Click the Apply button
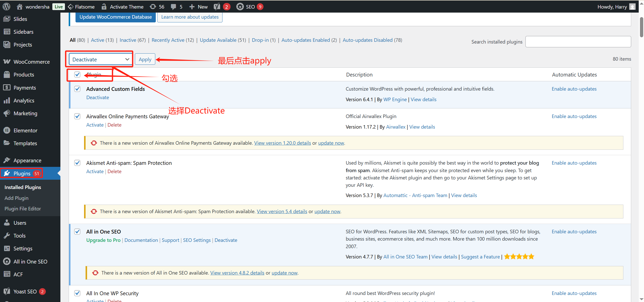This screenshot has width=644, height=302. tap(145, 59)
